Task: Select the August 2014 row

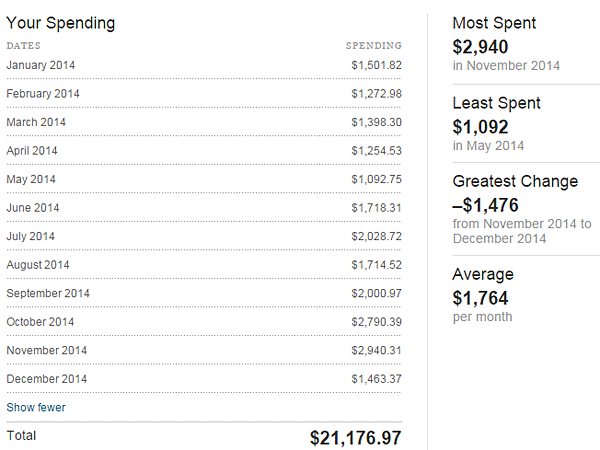Action: pyautogui.click(x=204, y=265)
